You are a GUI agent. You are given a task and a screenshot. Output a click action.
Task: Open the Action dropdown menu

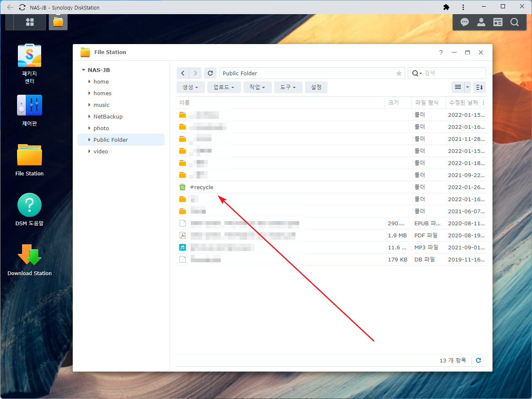(257, 87)
